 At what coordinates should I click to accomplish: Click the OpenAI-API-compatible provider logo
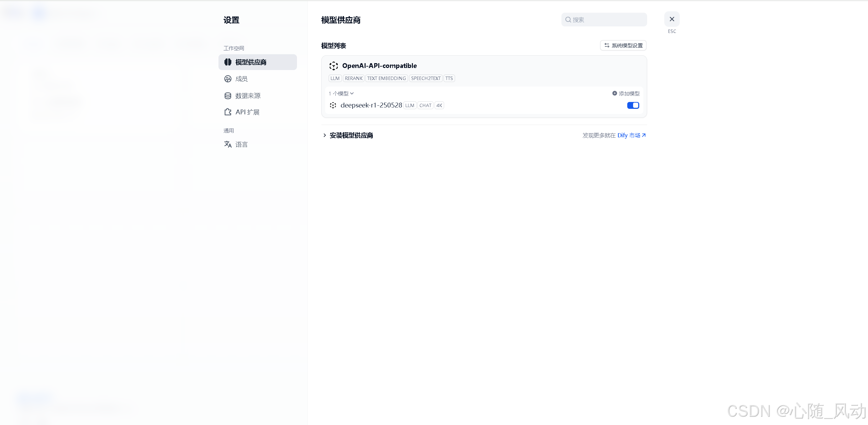(333, 66)
